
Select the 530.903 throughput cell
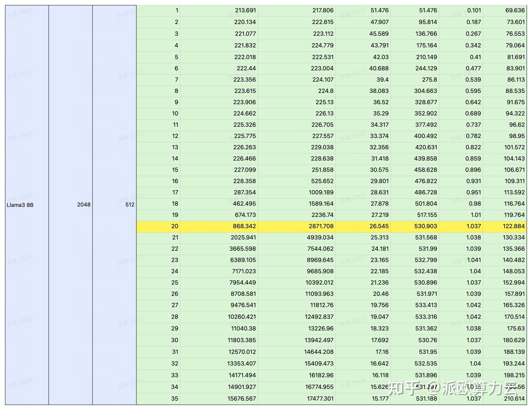click(426, 226)
